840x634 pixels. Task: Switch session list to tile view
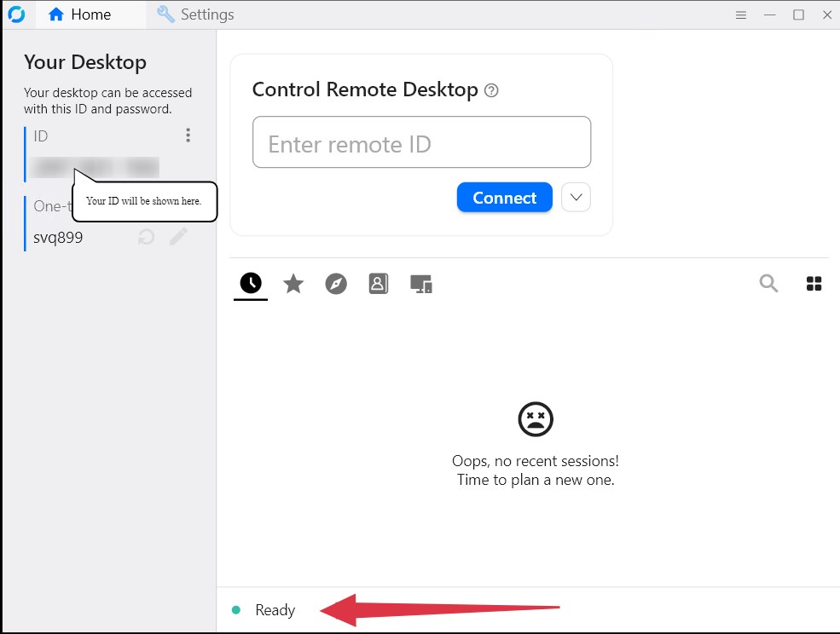coord(814,283)
